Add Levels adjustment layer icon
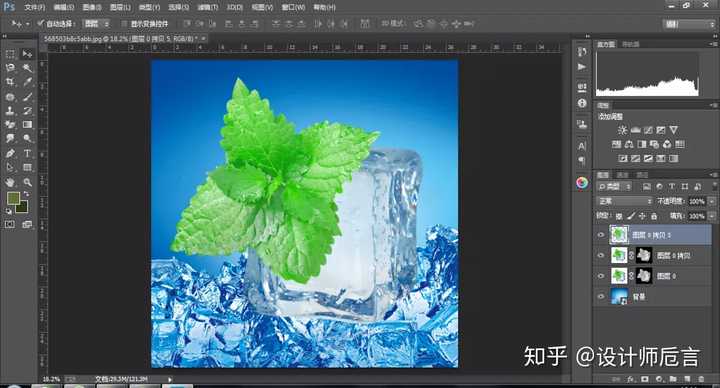The width and height of the screenshot is (720, 388). [636, 130]
